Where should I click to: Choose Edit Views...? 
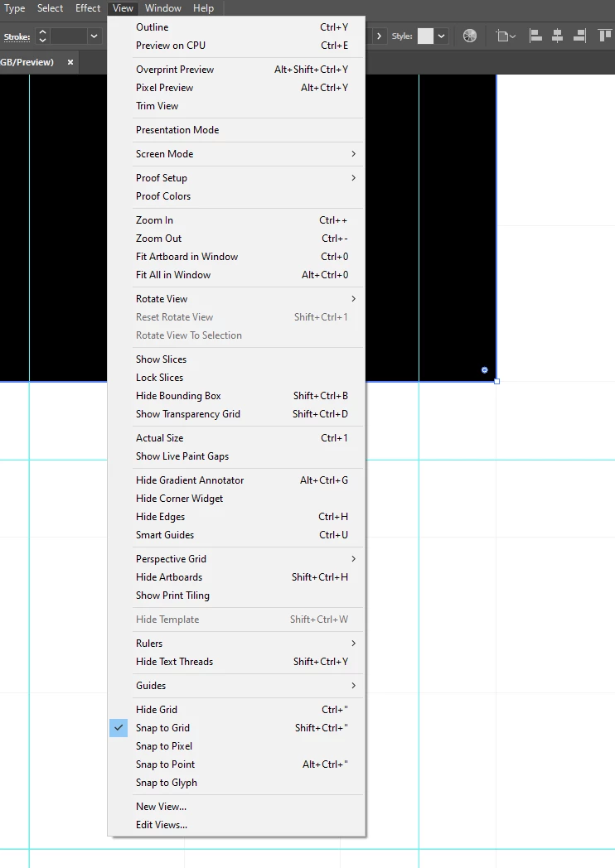(x=236, y=825)
